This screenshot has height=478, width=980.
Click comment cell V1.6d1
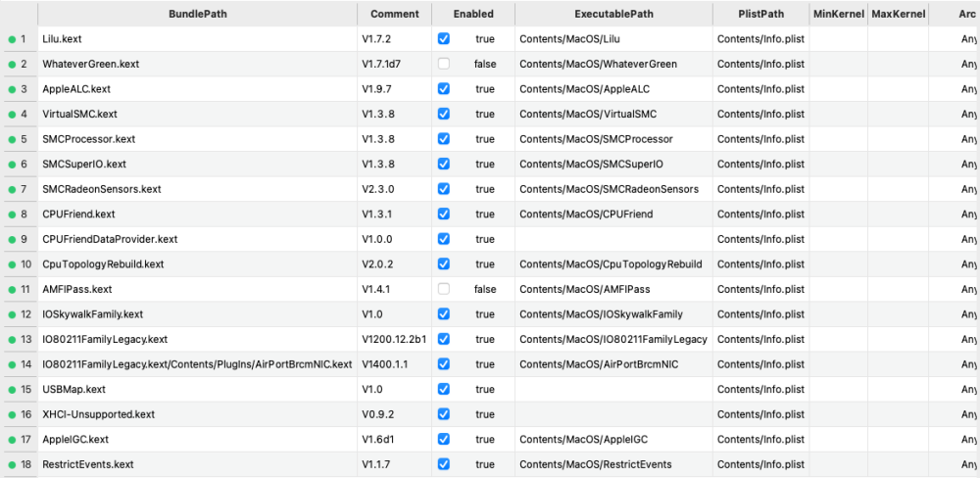click(x=394, y=439)
